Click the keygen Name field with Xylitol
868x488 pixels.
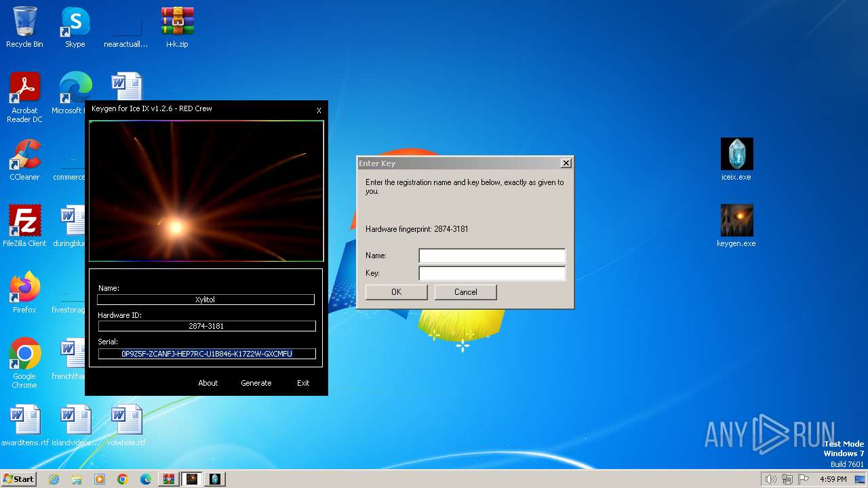(x=205, y=300)
